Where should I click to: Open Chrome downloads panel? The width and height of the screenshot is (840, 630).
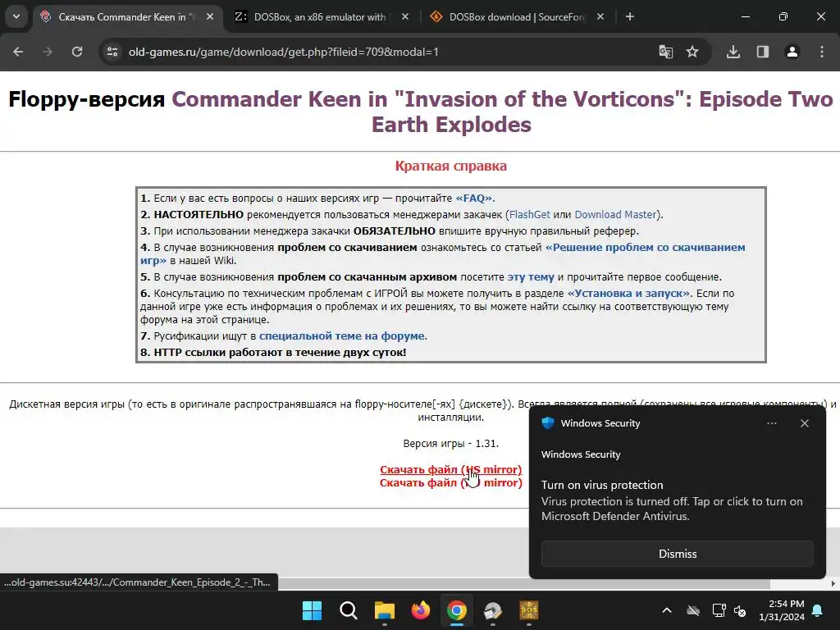733,52
